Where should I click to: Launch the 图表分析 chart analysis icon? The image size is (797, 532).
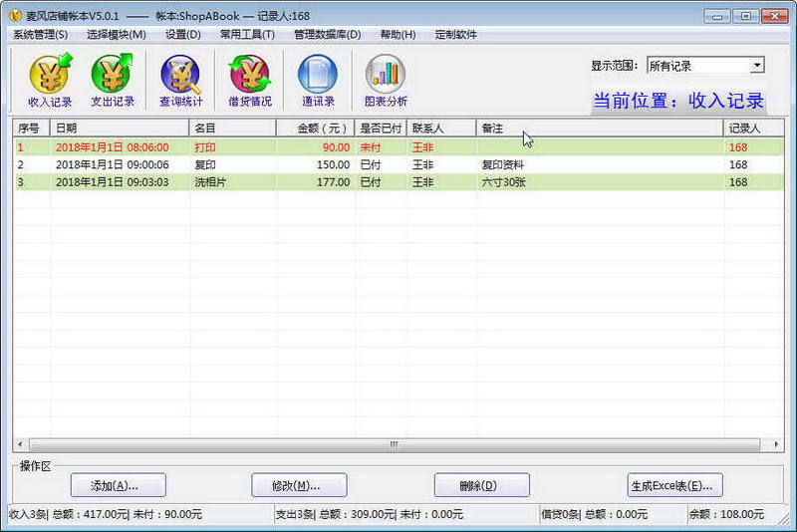point(386,81)
